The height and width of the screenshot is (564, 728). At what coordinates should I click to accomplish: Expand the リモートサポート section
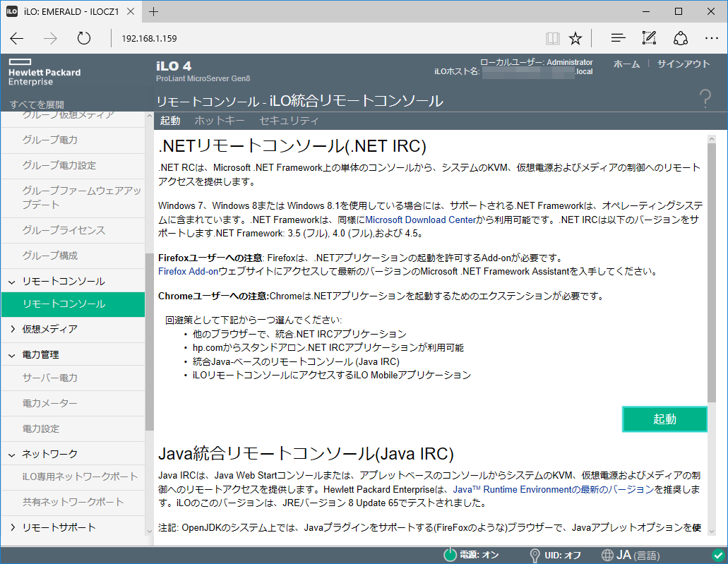pos(12,527)
